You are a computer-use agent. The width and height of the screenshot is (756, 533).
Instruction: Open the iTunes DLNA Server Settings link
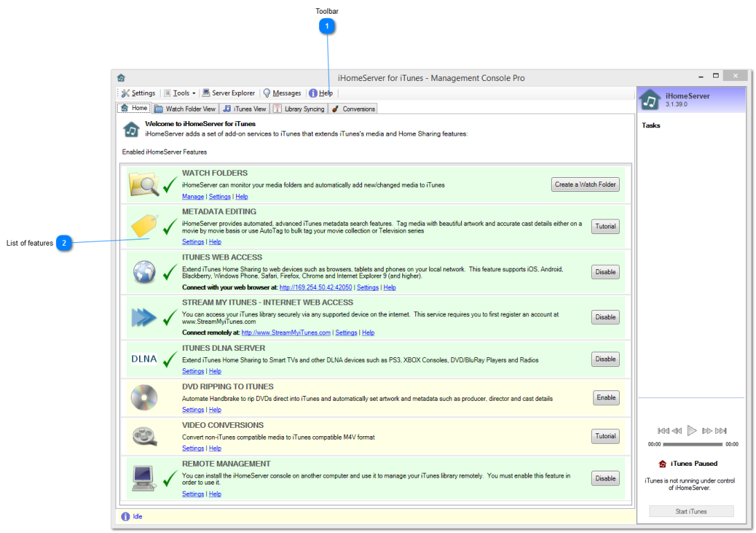[193, 371]
